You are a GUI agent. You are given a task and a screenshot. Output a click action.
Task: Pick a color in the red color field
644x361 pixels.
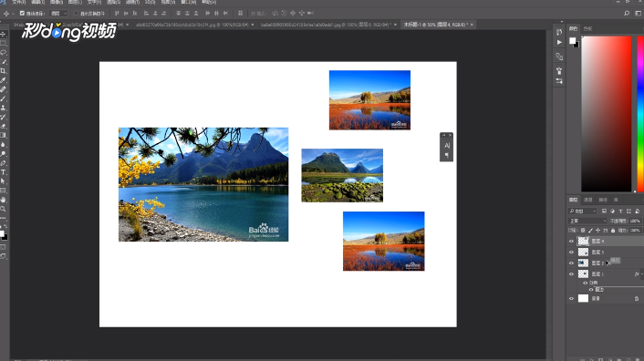point(607,114)
